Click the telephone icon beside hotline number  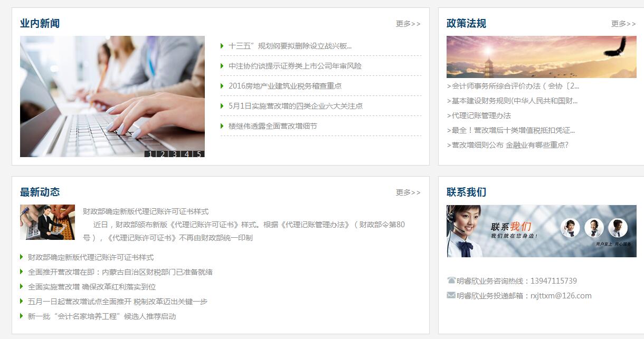(x=451, y=280)
